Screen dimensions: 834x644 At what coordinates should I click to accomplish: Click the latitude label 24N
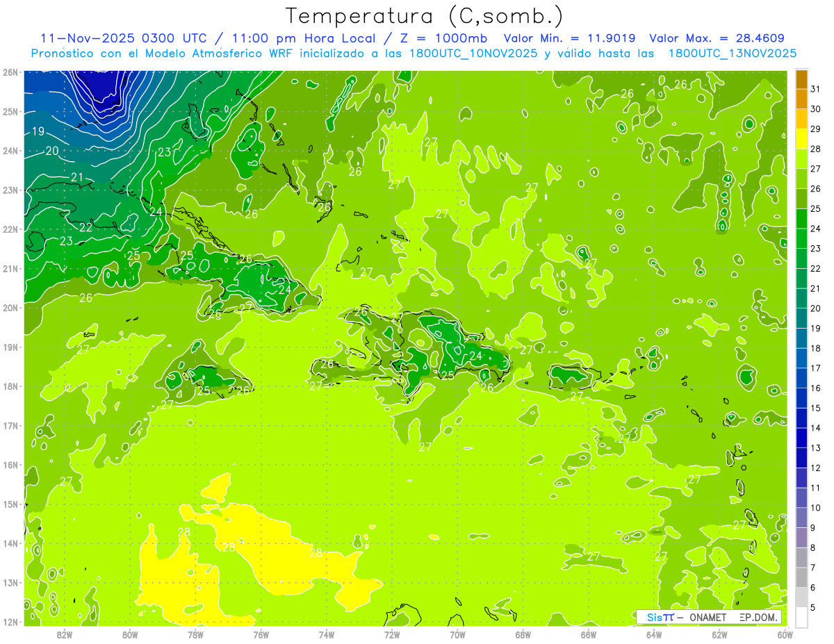point(10,151)
